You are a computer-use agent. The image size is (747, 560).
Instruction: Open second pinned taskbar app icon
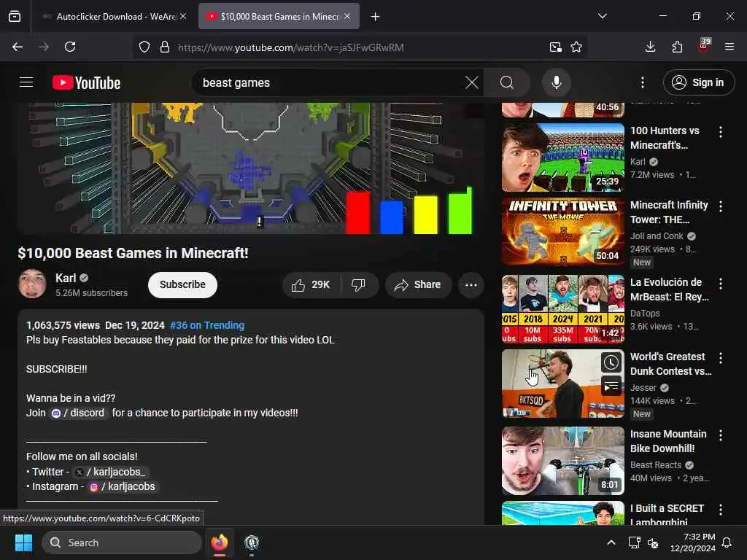pos(252,542)
